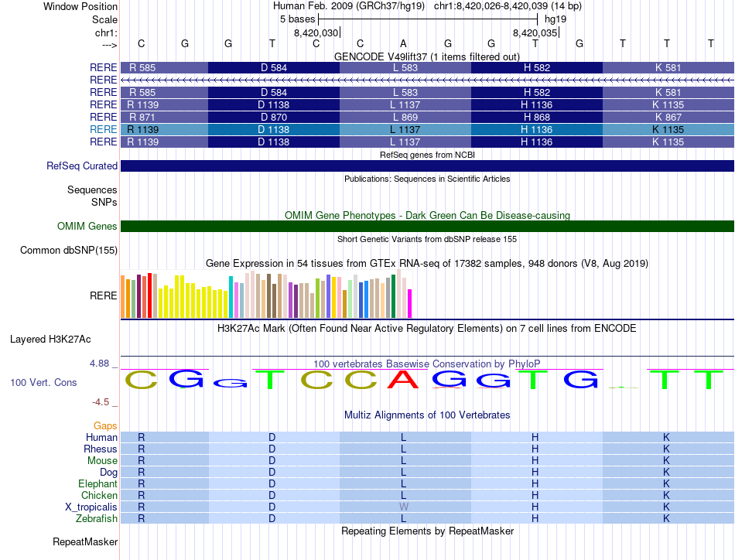Click the RefSeq Curated track label
The image size is (735, 560).
[x=81, y=166]
